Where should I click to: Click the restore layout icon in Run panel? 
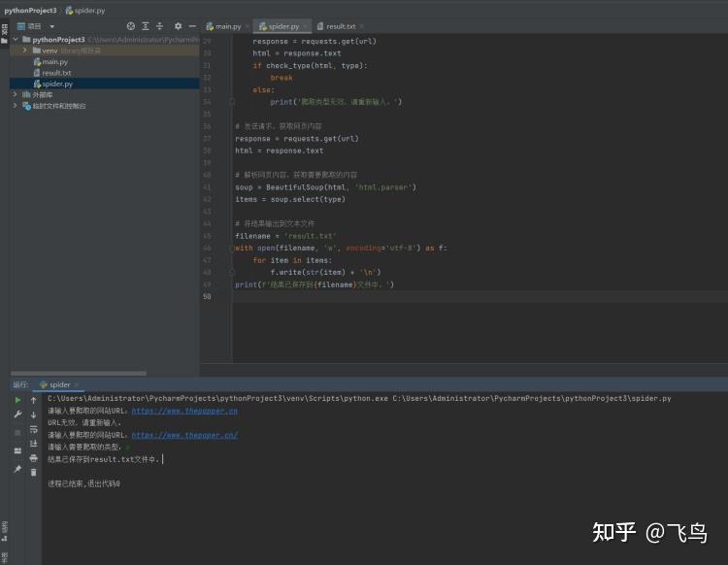(x=17, y=450)
